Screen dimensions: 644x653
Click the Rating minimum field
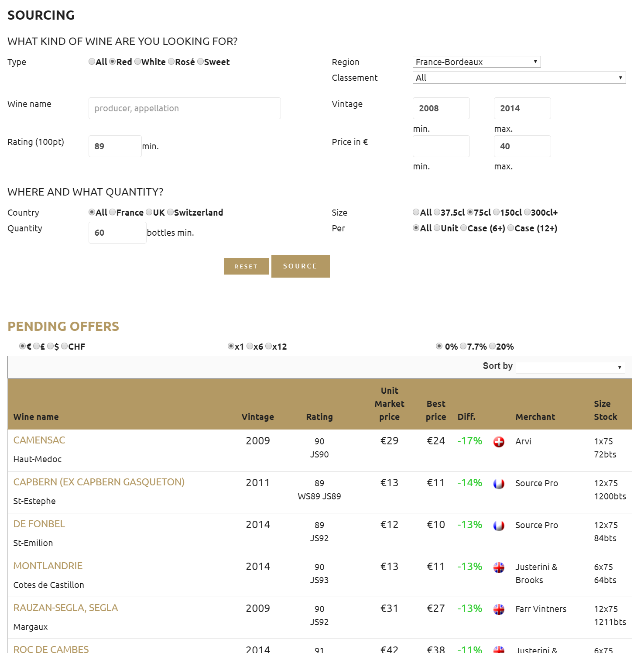(x=115, y=146)
